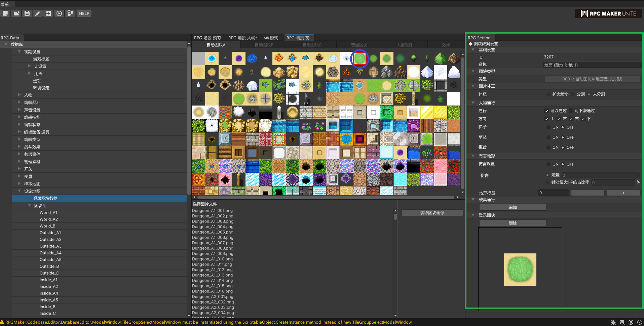
Task: Click the pencil edit toolbar icon
Action: pos(38,13)
